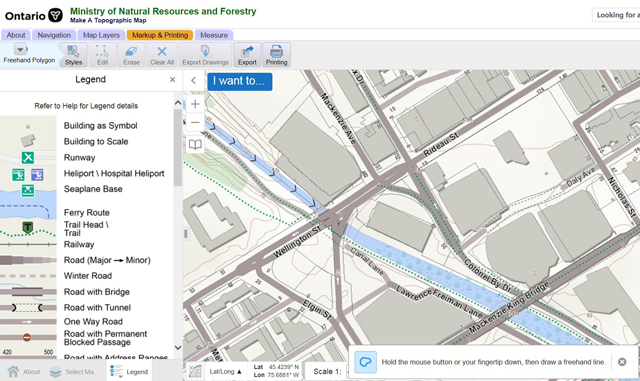Click the 'Mackenzie King Bridge' map label
This screenshot has width=640, height=381.
click(x=509, y=307)
